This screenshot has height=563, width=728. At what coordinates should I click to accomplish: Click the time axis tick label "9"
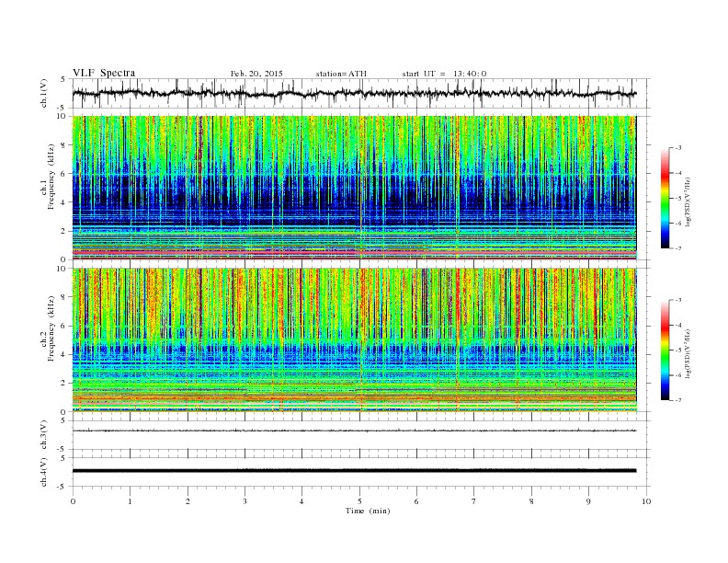(588, 501)
